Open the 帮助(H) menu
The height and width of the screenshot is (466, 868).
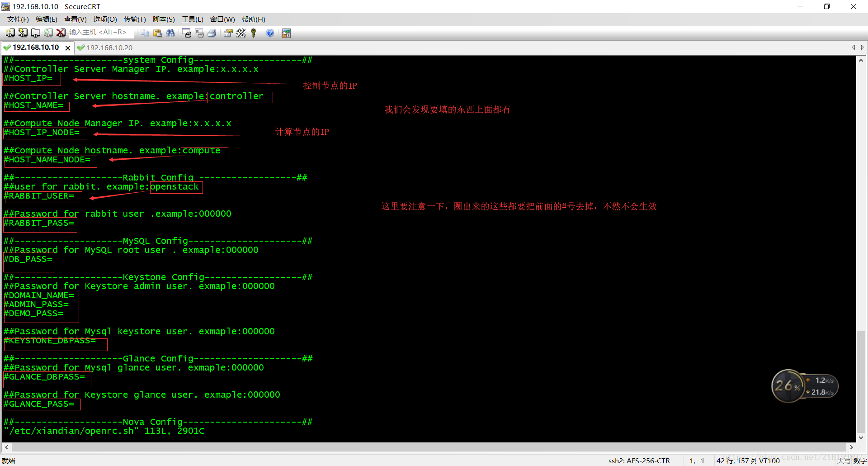(254, 19)
